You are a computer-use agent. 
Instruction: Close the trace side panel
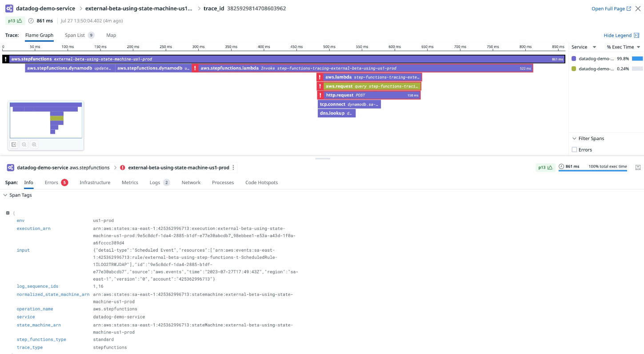638,8
